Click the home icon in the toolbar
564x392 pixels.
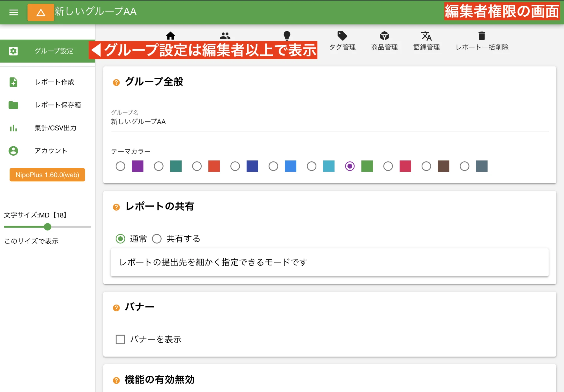[x=171, y=36]
